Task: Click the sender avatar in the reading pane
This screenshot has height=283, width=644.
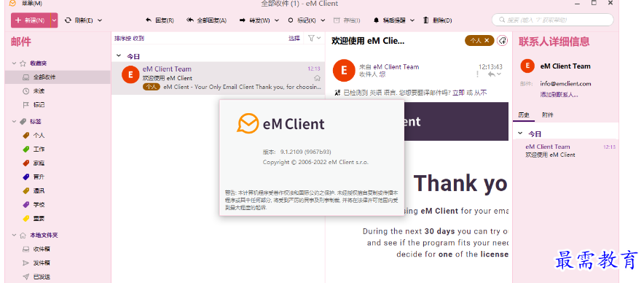Action: 343,70
